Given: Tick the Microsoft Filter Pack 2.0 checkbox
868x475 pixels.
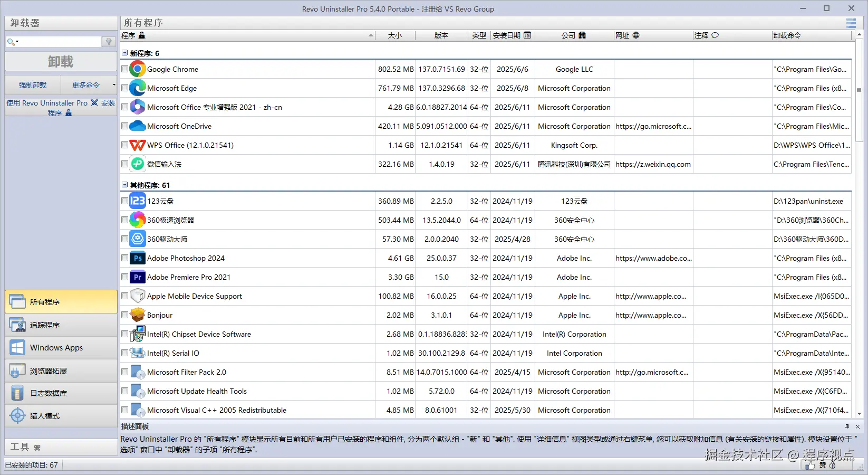Looking at the screenshot, I should pyautogui.click(x=125, y=372).
